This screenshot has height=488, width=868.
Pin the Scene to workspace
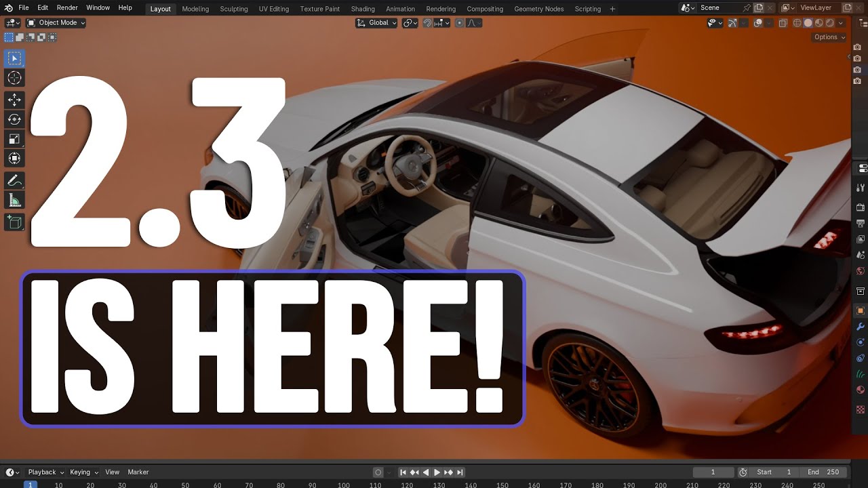[747, 8]
